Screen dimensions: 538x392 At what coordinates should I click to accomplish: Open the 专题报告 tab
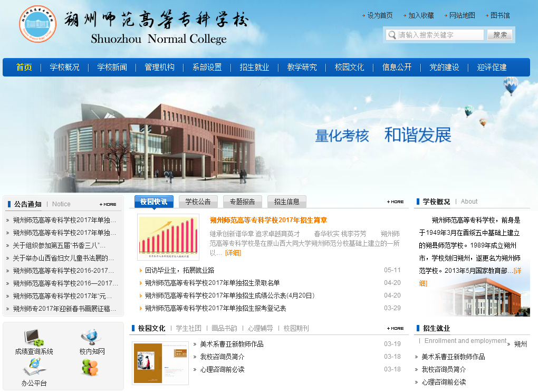click(x=242, y=202)
